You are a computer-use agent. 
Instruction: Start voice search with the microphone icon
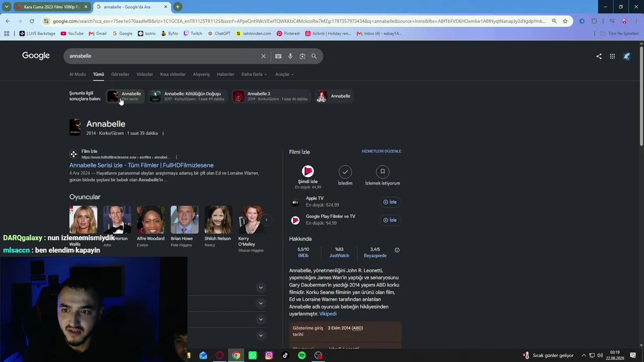290,56
